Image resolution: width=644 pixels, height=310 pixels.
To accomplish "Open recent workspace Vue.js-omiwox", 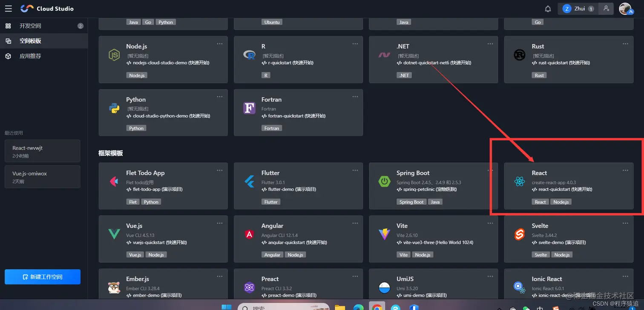I will tap(43, 177).
